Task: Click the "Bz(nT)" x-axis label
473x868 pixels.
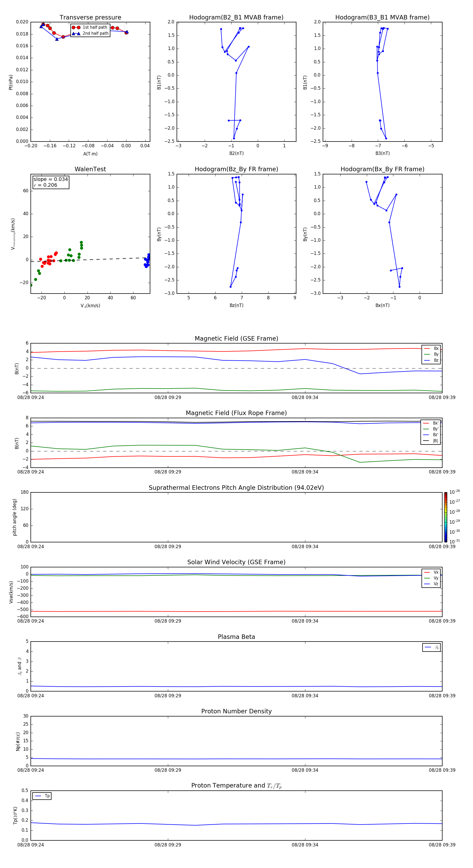Action: pos(236,305)
